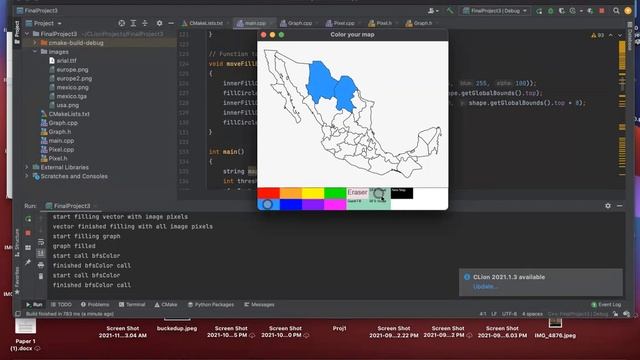Screen dimensions: 640x360
Task: Click the Rerun icon in Run panel sidebar
Action: (x=28, y=219)
